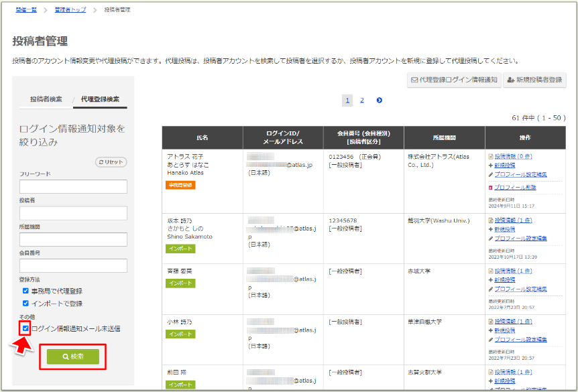Click plus icon for 新規投稿 in first row
The width and height of the screenshot is (578, 392).
click(x=491, y=165)
